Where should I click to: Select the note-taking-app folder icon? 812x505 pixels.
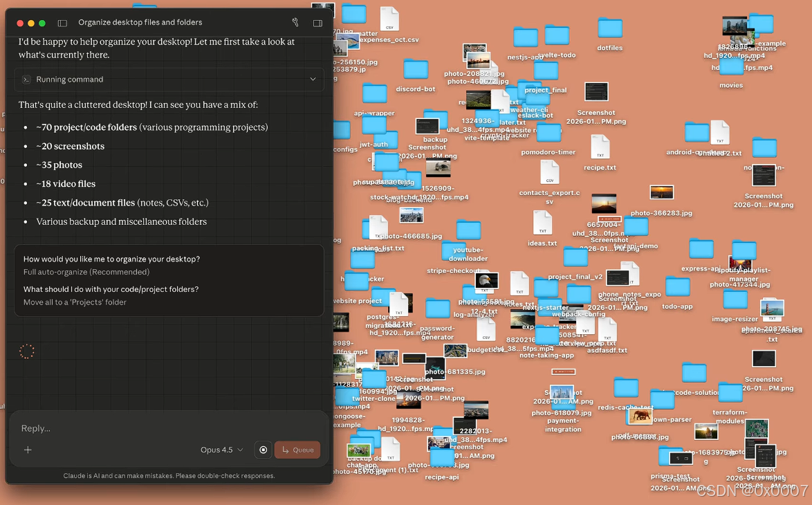[547, 336]
